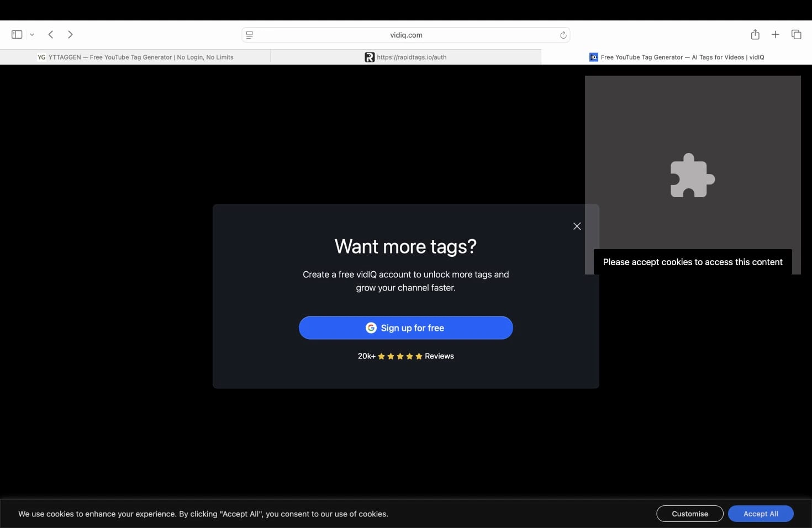The width and height of the screenshot is (812, 528).
Task: Click the rapidtags.io favicon on its tab
Action: tap(369, 57)
